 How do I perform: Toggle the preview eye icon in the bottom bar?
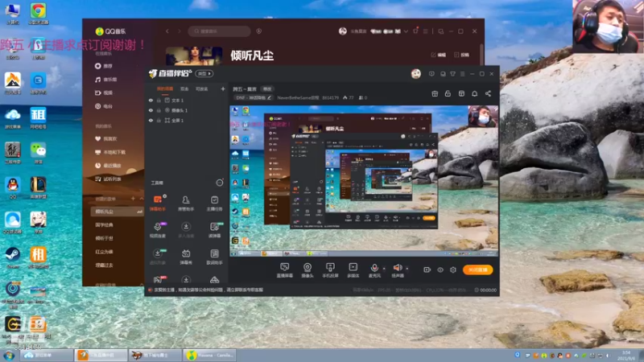coord(440,269)
